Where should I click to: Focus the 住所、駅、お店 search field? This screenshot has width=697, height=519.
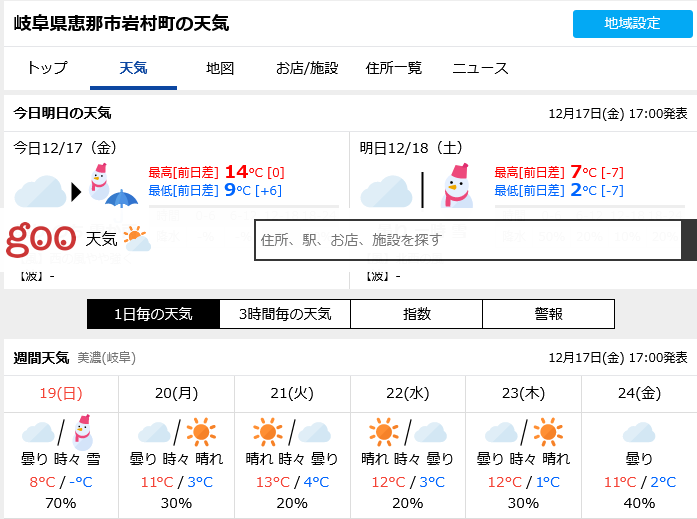[467, 240]
